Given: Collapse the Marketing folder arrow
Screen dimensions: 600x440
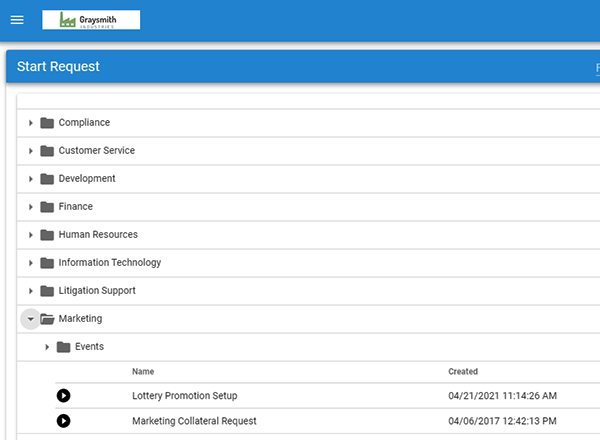Looking at the screenshot, I should (31, 319).
